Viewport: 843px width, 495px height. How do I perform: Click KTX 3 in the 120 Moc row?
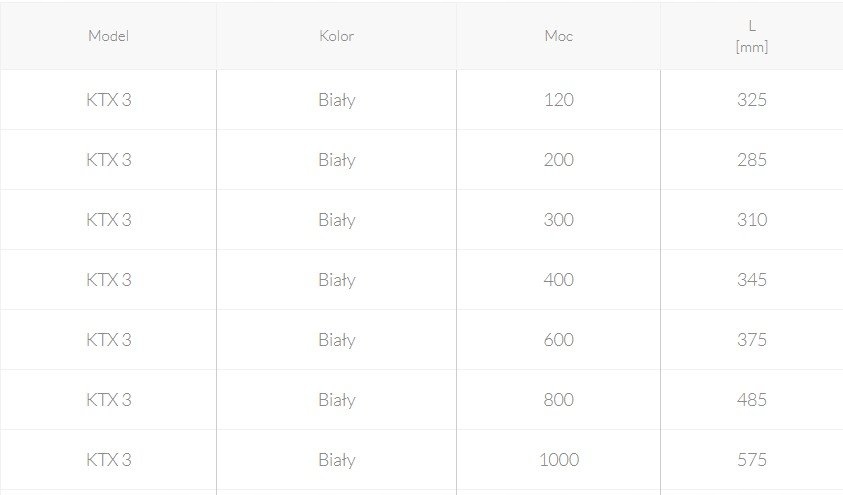click(x=109, y=100)
